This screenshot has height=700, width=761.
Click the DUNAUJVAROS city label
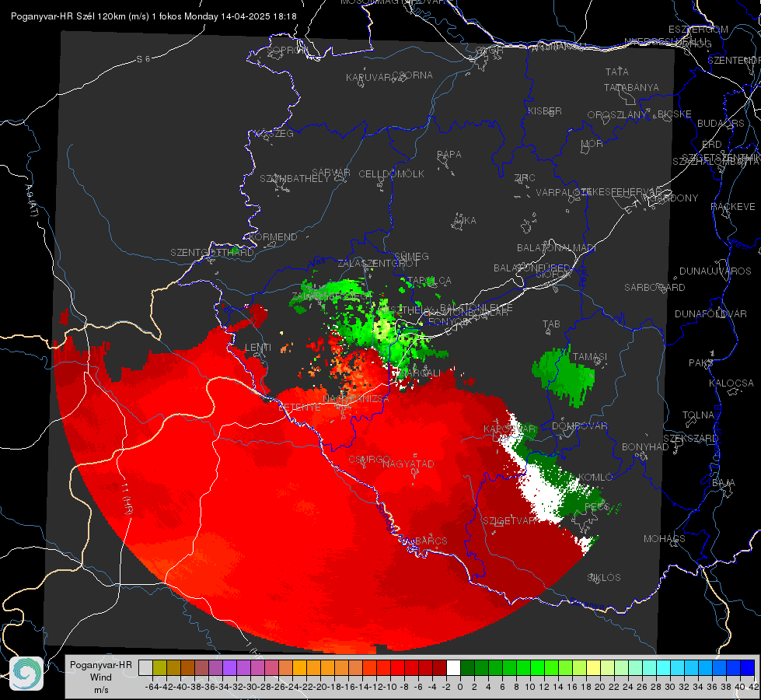point(715,271)
